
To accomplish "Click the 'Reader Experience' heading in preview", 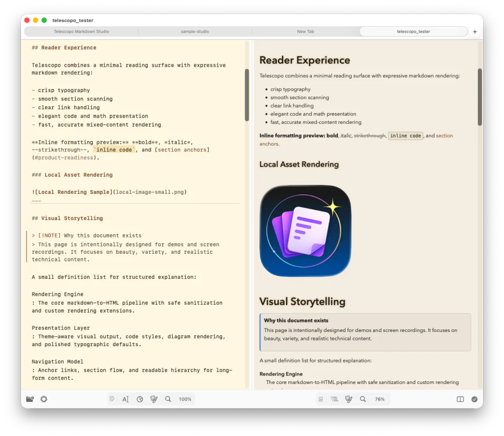I will coord(304,60).
